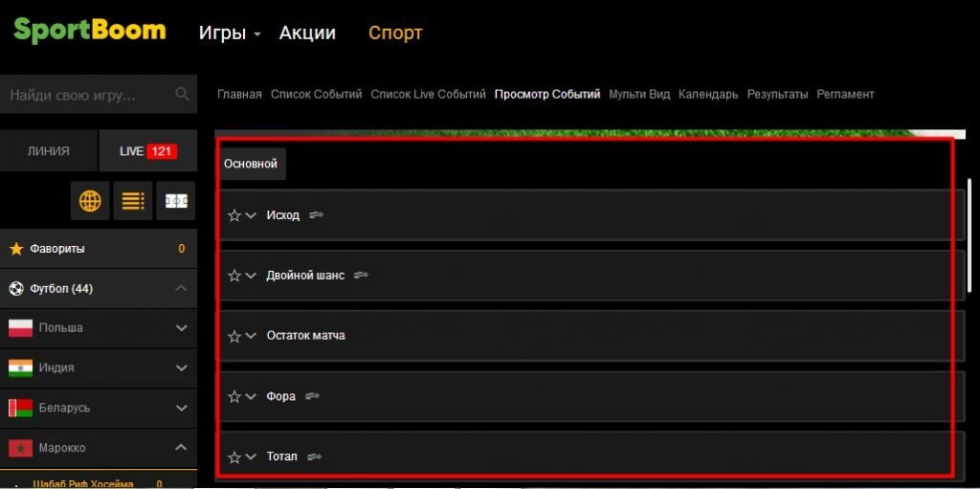Click the SportBoom logo
980x489 pixels.
(x=89, y=30)
